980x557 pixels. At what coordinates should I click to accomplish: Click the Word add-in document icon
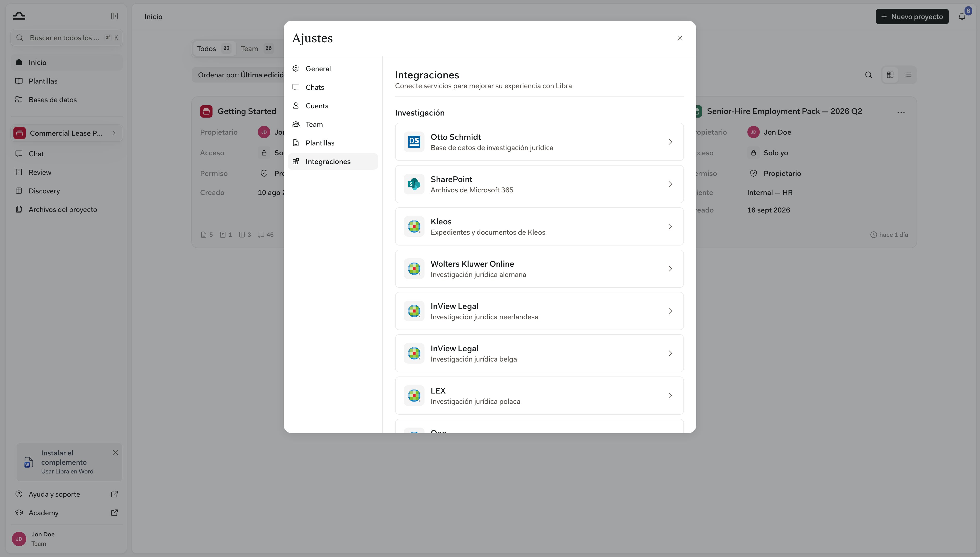point(28,462)
